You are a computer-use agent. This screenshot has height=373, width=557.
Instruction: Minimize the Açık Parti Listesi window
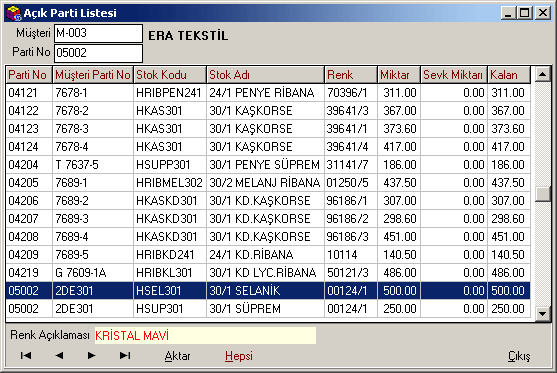pos(509,13)
